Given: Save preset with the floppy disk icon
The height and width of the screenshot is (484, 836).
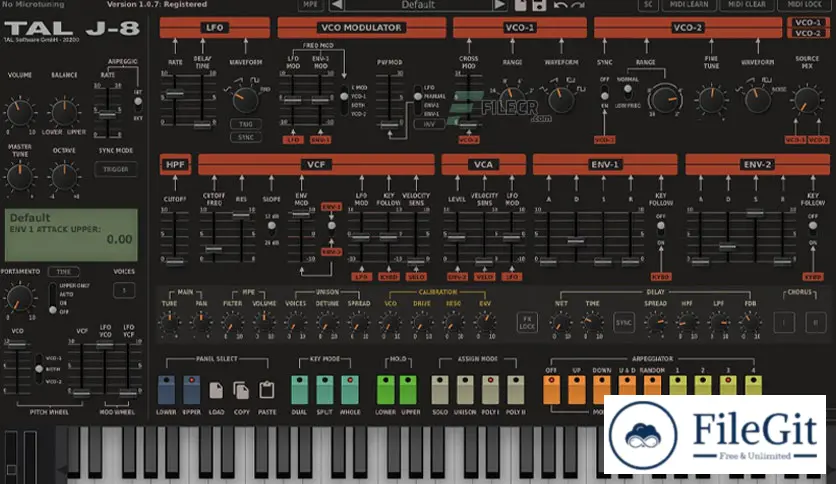Looking at the screenshot, I should [538, 5].
